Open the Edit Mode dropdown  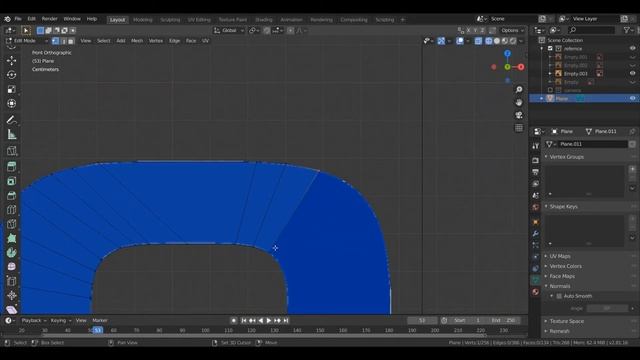tap(27, 41)
